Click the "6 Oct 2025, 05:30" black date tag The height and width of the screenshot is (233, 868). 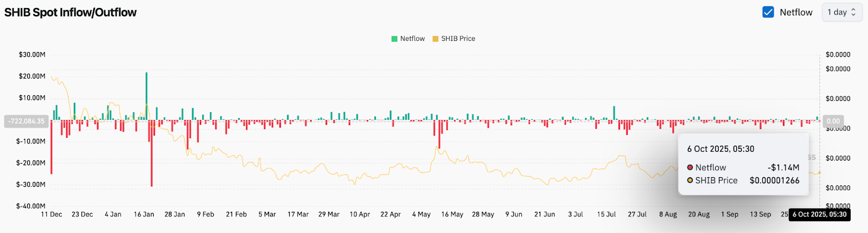click(x=819, y=215)
